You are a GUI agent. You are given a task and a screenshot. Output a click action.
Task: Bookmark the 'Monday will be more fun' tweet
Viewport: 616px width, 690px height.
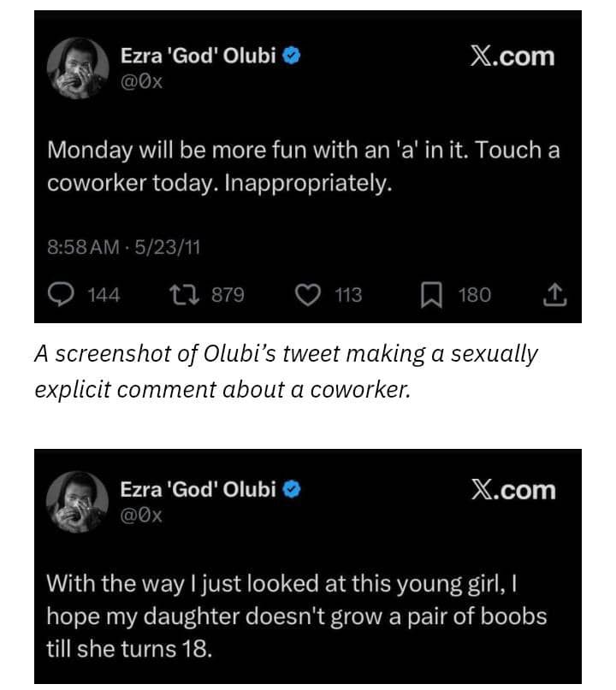pos(430,295)
